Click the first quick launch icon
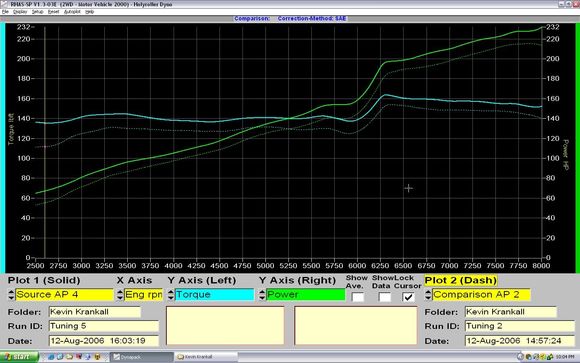The height and width of the screenshot is (363, 580). [x=51, y=357]
